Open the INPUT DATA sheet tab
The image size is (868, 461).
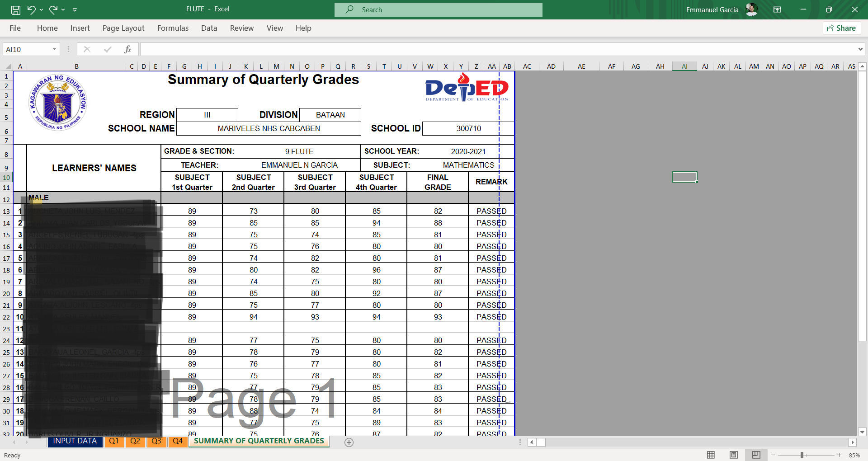75,441
